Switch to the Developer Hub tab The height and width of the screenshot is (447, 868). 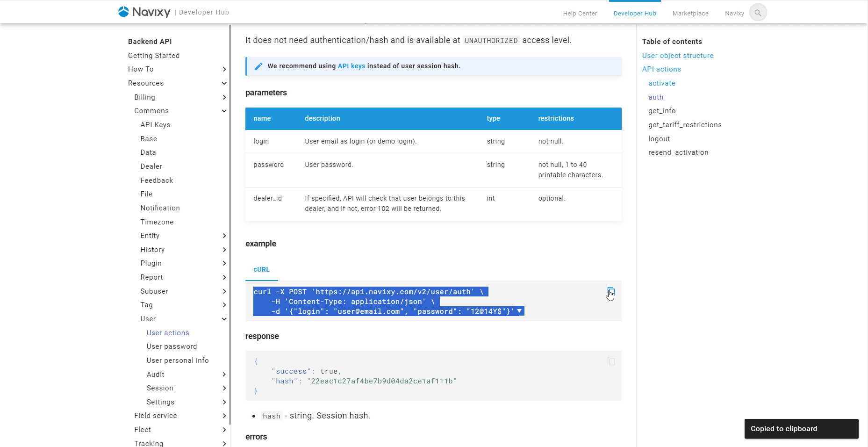(635, 13)
